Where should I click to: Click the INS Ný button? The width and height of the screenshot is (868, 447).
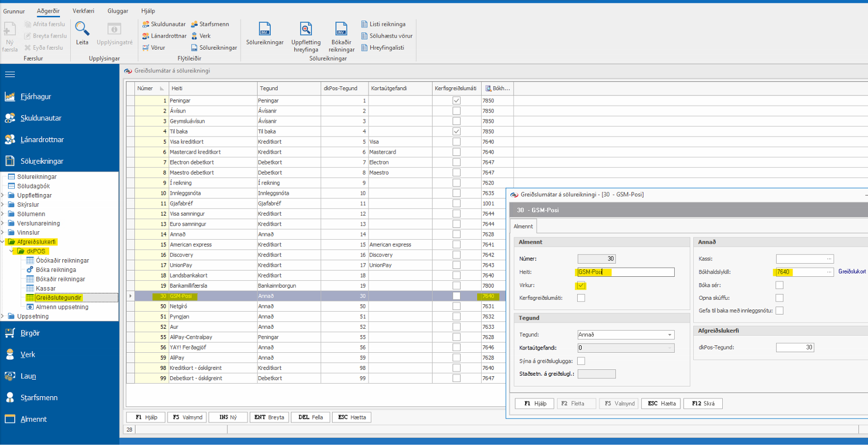pyautogui.click(x=228, y=417)
